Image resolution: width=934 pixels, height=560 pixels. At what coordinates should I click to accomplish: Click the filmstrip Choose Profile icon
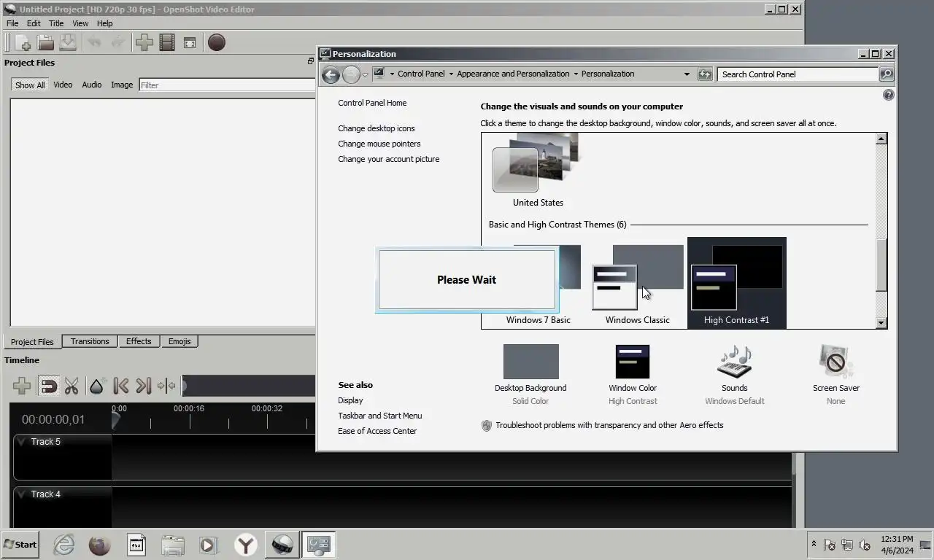tap(167, 42)
